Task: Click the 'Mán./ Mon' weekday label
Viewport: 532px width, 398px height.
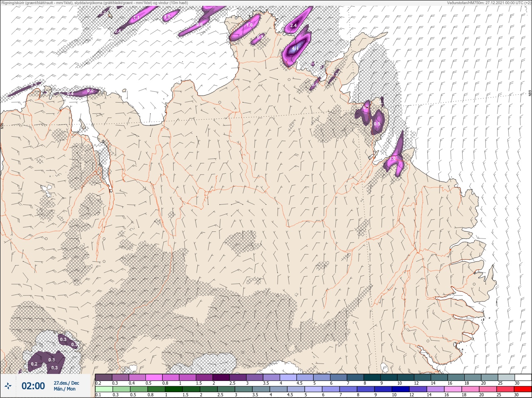Action: [x=65, y=389]
